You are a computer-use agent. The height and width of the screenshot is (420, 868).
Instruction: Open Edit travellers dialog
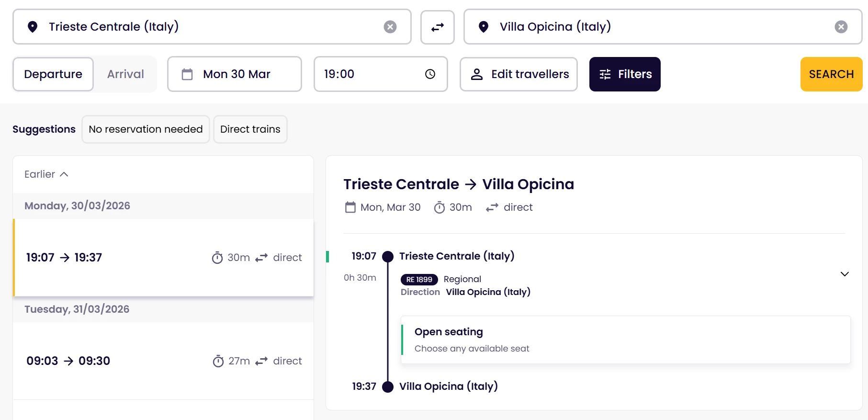tap(519, 74)
